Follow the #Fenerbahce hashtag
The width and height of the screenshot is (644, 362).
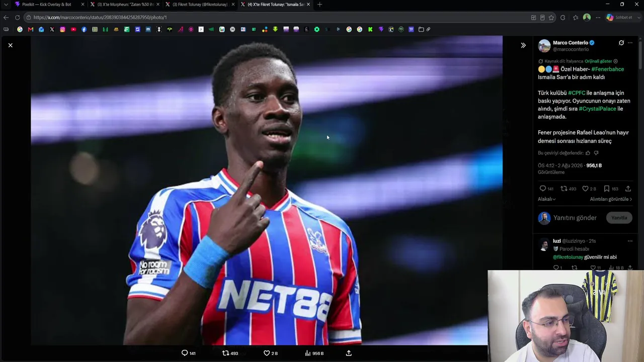tap(607, 69)
